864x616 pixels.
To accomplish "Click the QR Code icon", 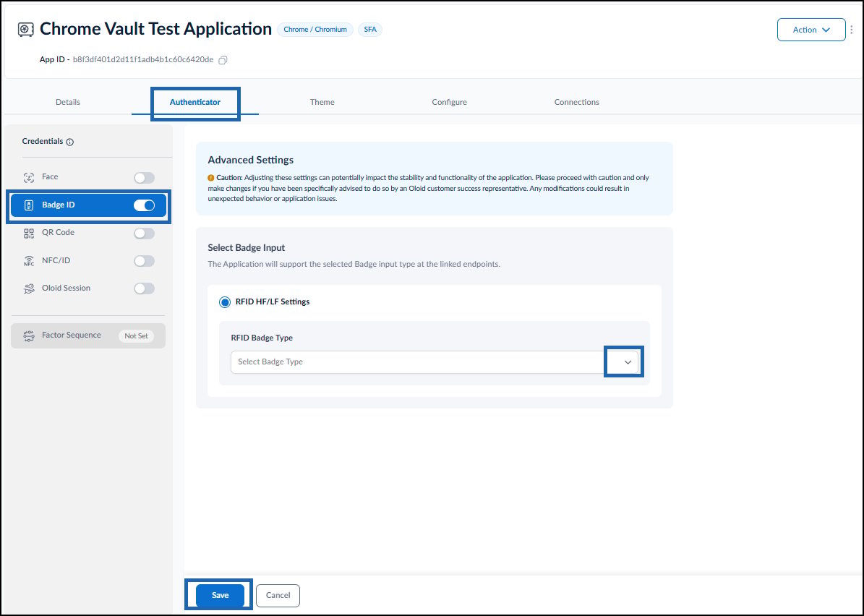I will tap(29, 233).
